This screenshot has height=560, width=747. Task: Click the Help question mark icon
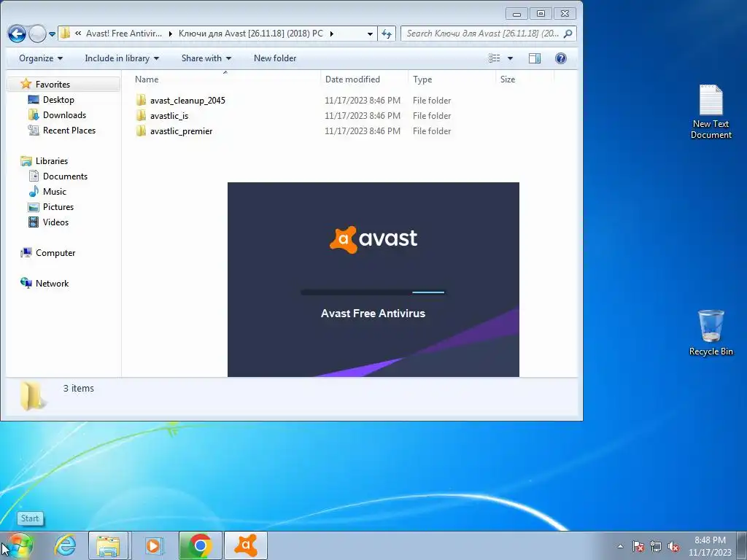click(561, 58)
